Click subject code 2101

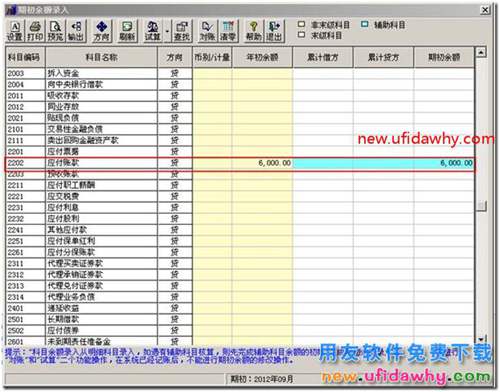[25, 129]
